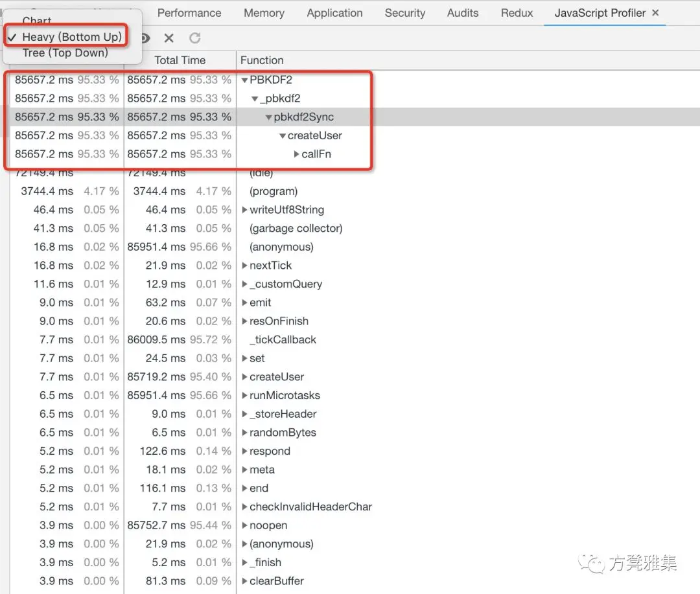Image resolution: width=700 pixels, height=594 pixels.
Task: Collapse the PBKDF2 function row
Action: (x=244, y=80)
